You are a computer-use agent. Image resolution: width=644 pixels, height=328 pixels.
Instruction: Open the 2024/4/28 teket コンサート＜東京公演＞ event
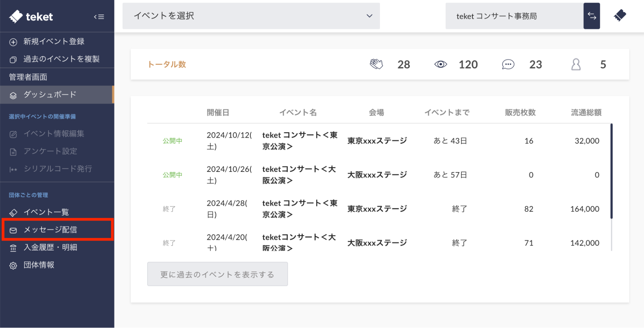[x=300, y=209]
